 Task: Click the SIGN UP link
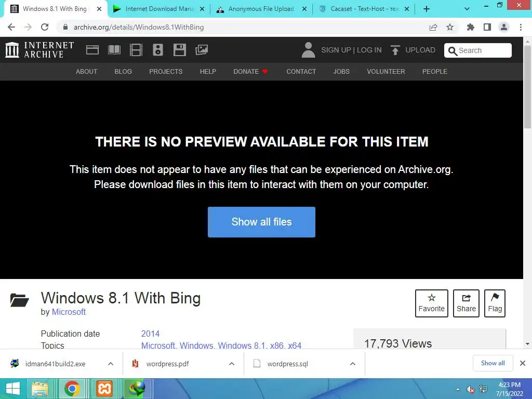[336, 50]
